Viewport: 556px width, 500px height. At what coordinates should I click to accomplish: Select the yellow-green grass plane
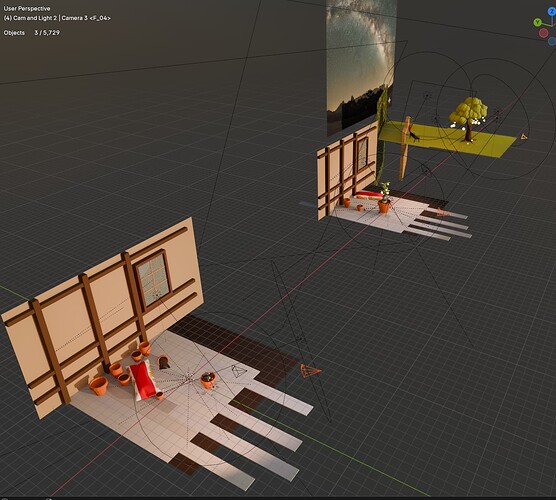(x=447, y=138)
